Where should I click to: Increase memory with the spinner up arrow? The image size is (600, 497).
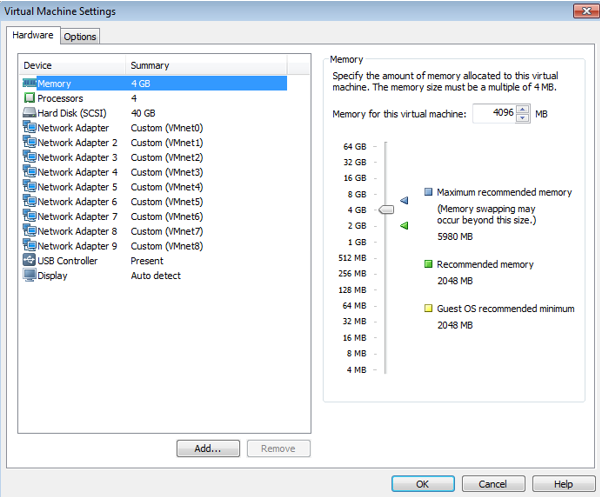tap(523, 109)
